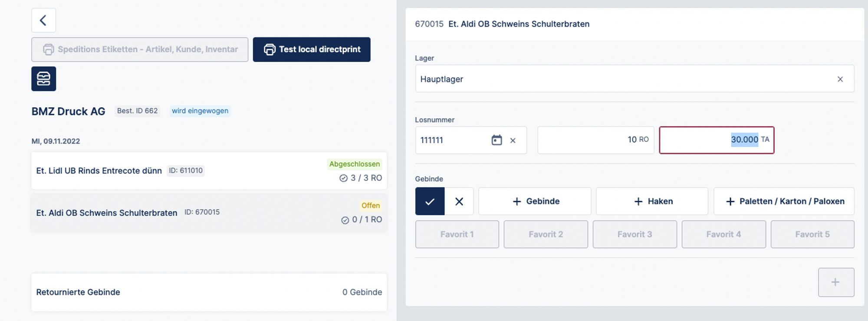Click the Speditions Etiketten print button
The image size is (868, 321).
pos(140,49)
